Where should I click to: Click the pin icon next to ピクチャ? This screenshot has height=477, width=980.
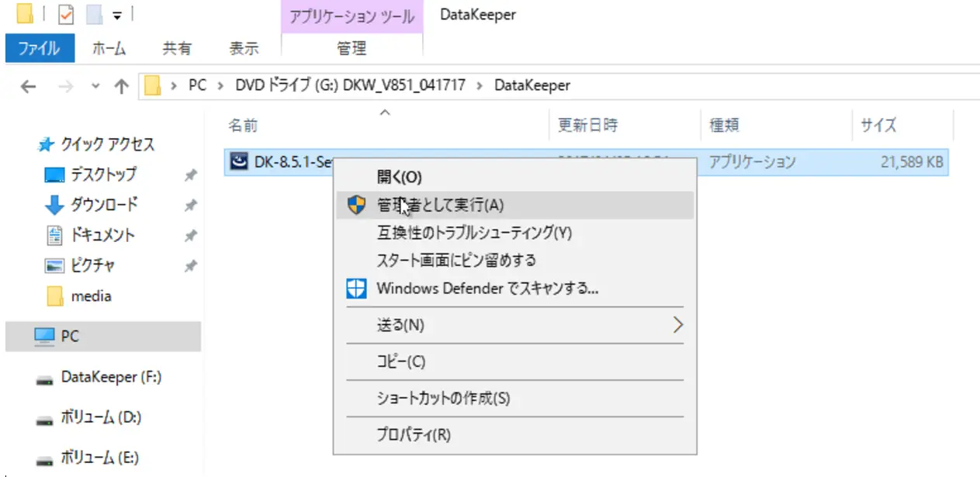click(x=190, y=267)
